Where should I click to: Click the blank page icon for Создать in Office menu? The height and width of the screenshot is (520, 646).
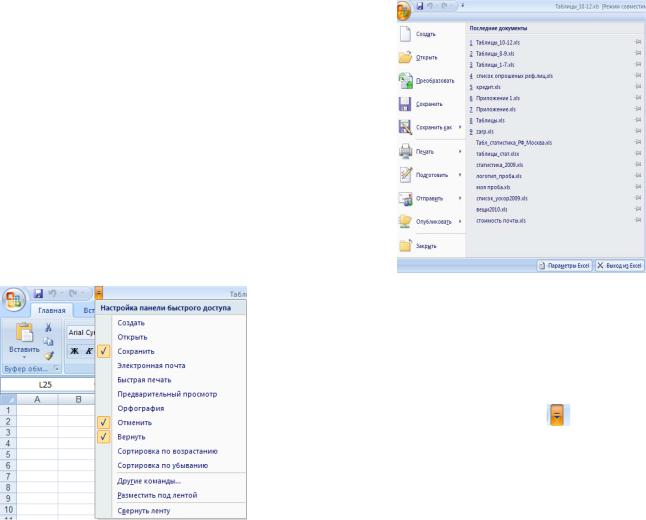405,34
